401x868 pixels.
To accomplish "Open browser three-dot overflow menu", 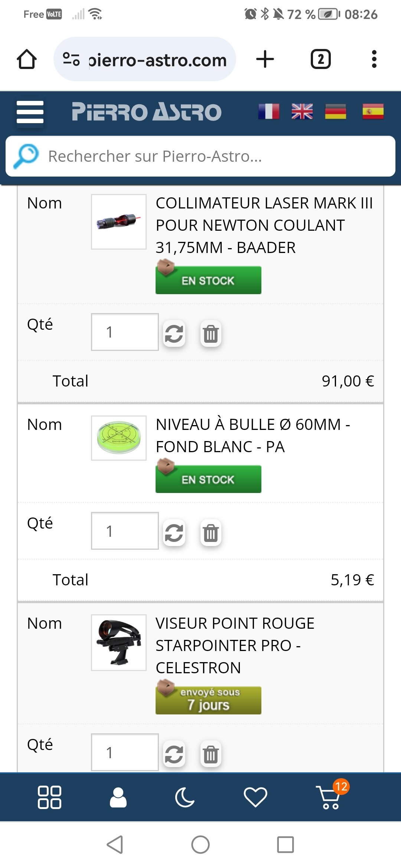I will (374, 59).
